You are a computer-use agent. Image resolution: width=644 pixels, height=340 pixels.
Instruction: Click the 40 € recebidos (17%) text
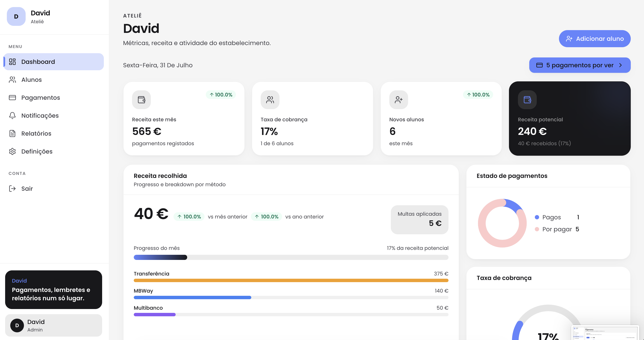point(544,143)
